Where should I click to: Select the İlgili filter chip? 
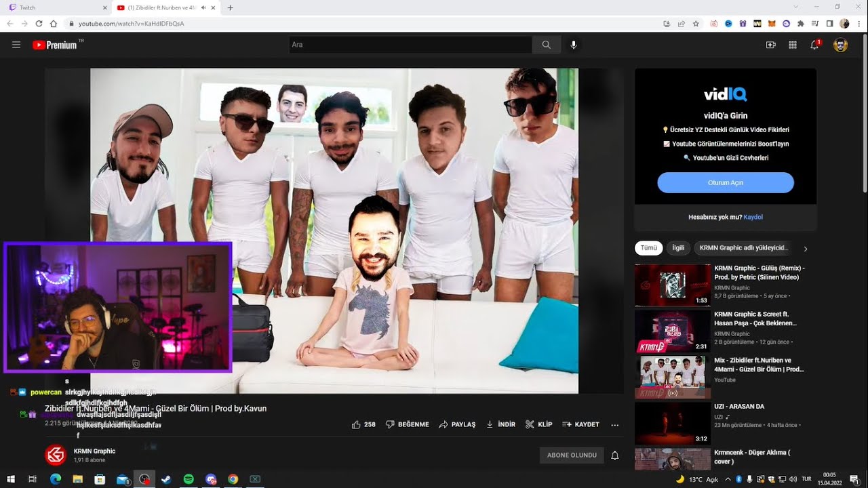[678, 248]
